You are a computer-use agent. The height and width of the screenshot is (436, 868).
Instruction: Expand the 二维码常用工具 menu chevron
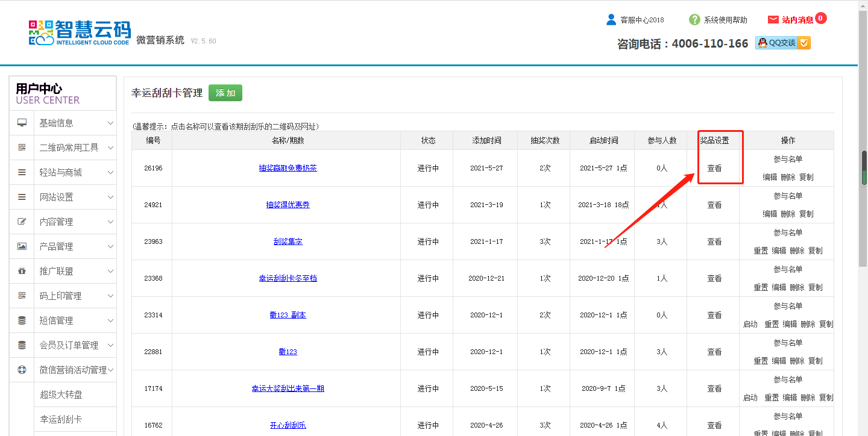tap(110, 148)
